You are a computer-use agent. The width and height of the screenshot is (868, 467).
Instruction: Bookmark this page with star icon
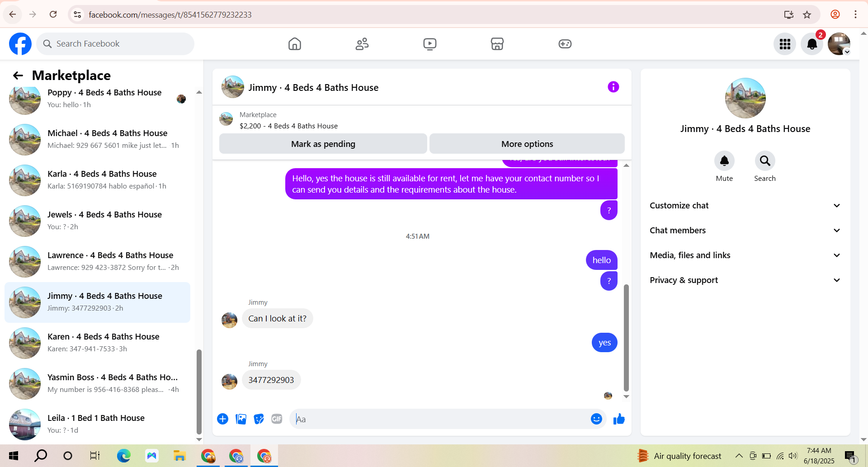[x=807, y=14]
